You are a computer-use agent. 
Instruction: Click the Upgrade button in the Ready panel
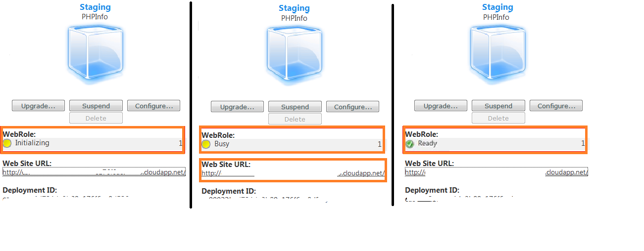point(441,106)
